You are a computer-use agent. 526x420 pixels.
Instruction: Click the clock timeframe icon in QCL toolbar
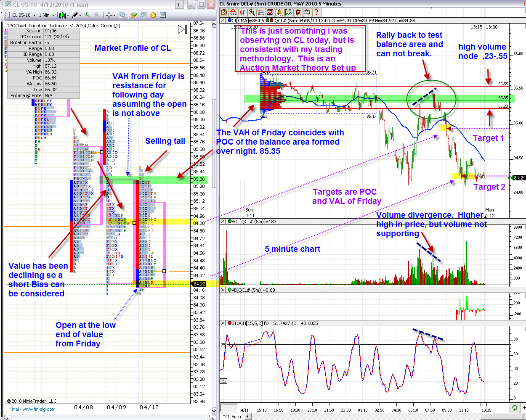[224, 12]
